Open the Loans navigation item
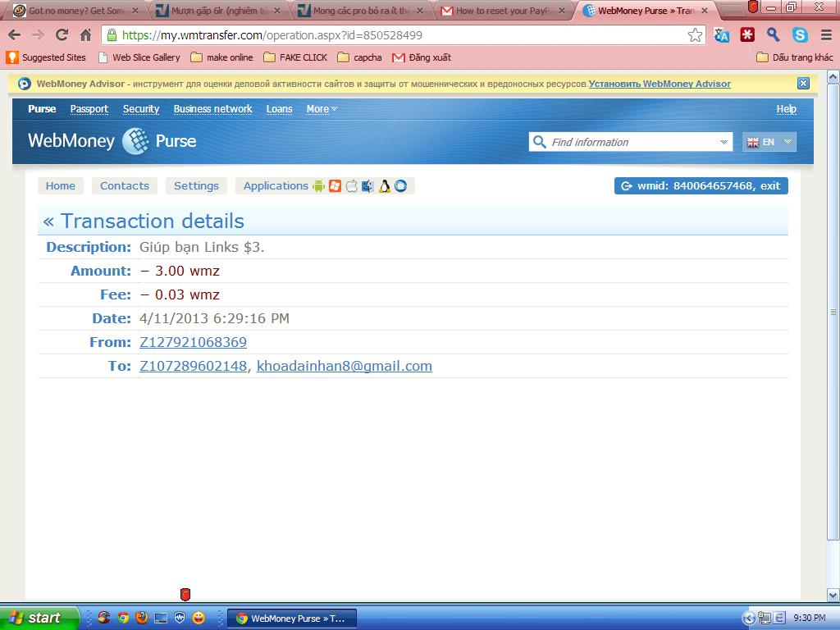Viewport: 840px width, 630px height. (279, 109)
